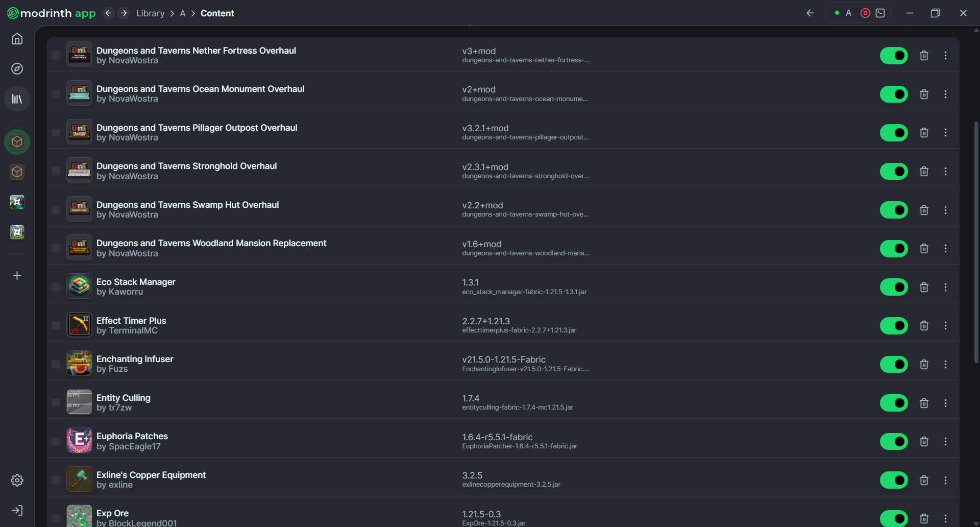The height and width of the screenshot is (527, 980).
Task: Open the Library sidebar icon
Action: pyautogui.click(x=17, y=99)
